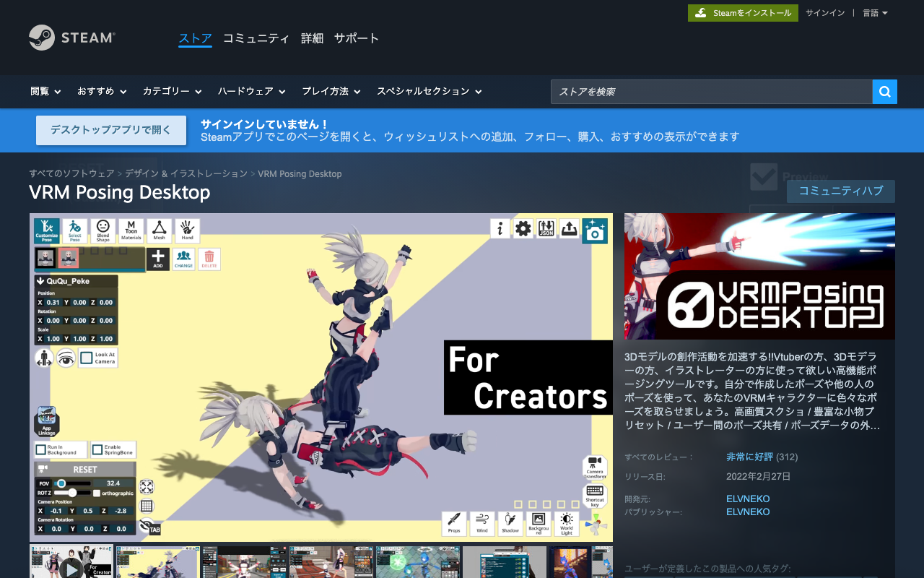The width and height of the screenshot is (924, 578).
Task: Go to the ストア tab
Action: point(195,38)
